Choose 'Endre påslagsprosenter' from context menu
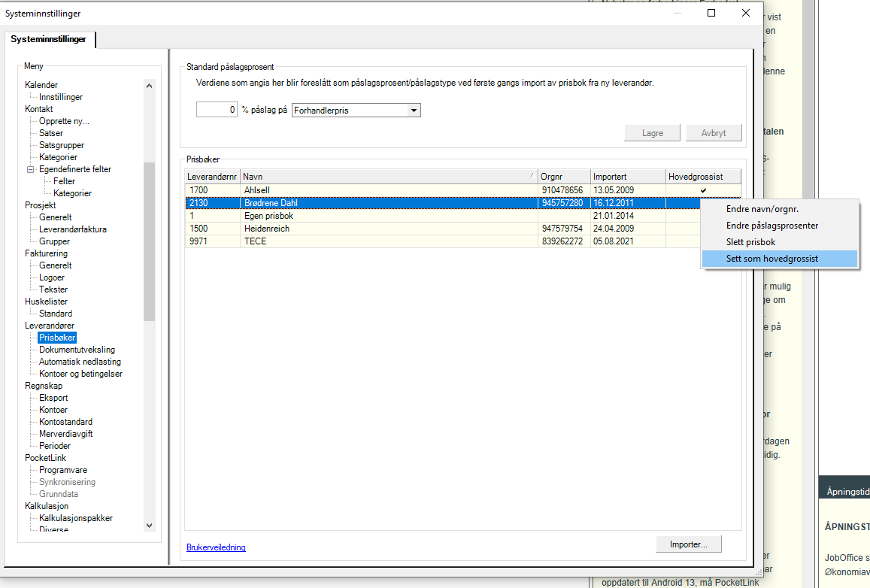The height and width of the screenshot is (588, 870). [x=771, y=226]
